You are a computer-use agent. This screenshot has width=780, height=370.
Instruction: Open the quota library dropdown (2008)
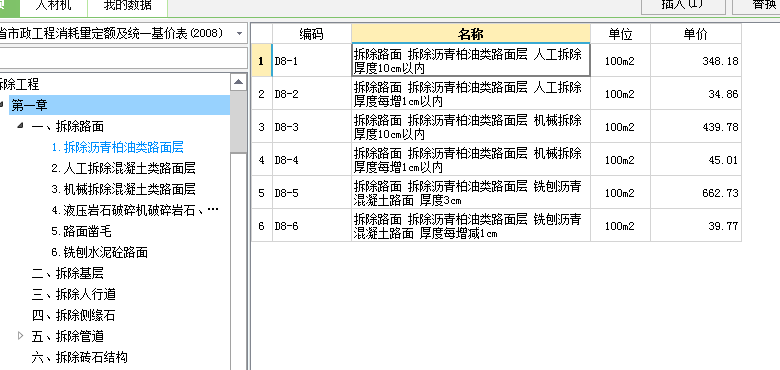tap(239, 34)
